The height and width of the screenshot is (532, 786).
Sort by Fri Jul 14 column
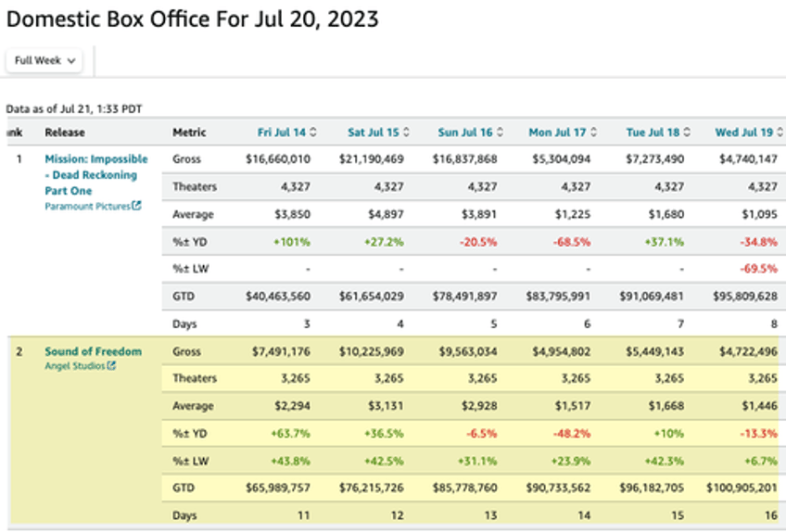coord(281,133)
